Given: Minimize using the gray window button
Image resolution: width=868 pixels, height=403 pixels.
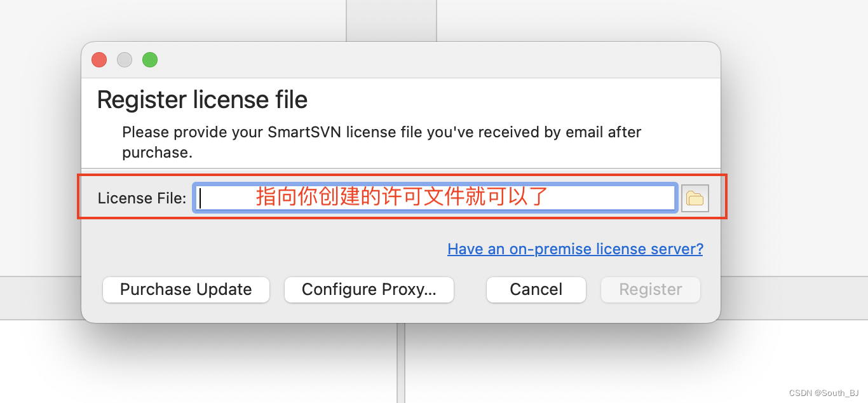Looking at the screenshot, I should click(x=125, y=60).
